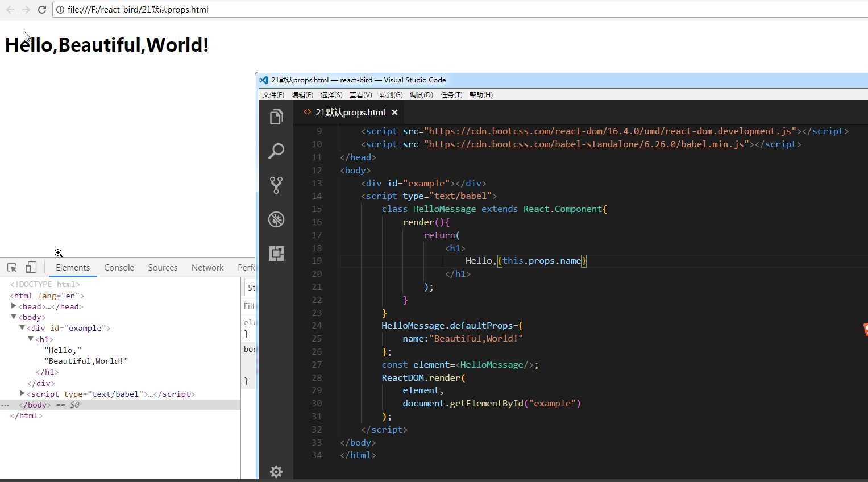Click the browser reload button
The width and height of the screenshot is (868, 482).
42,10
